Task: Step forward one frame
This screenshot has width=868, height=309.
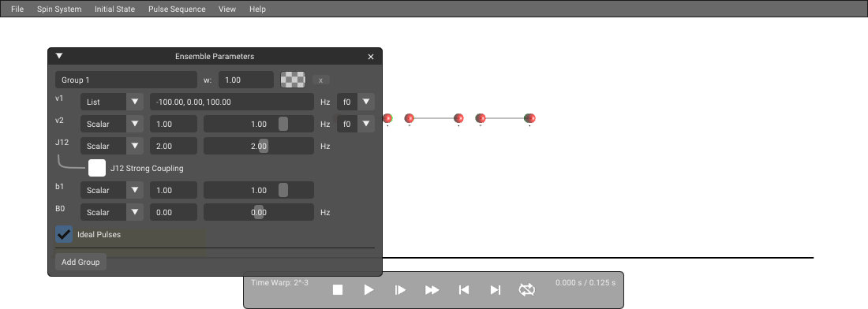Action: click(400, 289)
